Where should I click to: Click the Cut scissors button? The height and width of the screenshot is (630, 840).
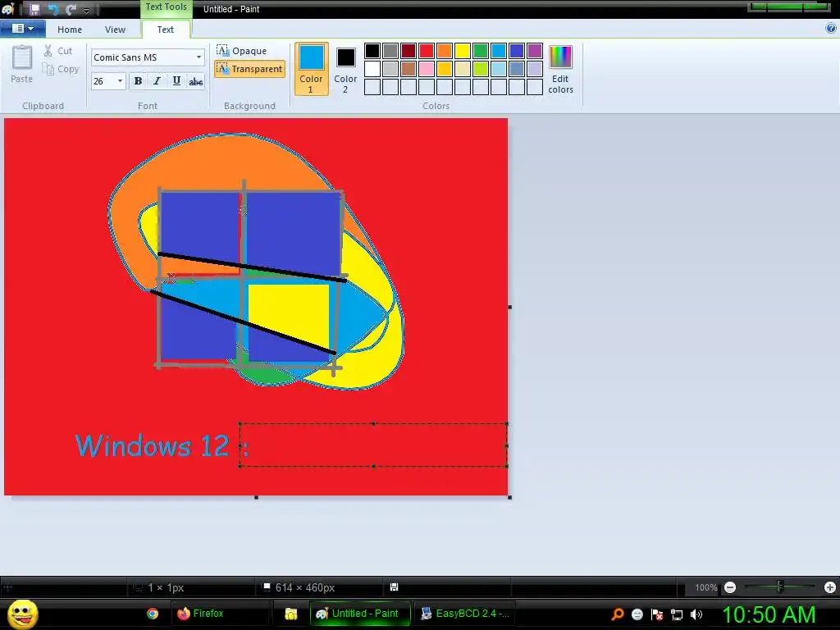coord(58,50)
